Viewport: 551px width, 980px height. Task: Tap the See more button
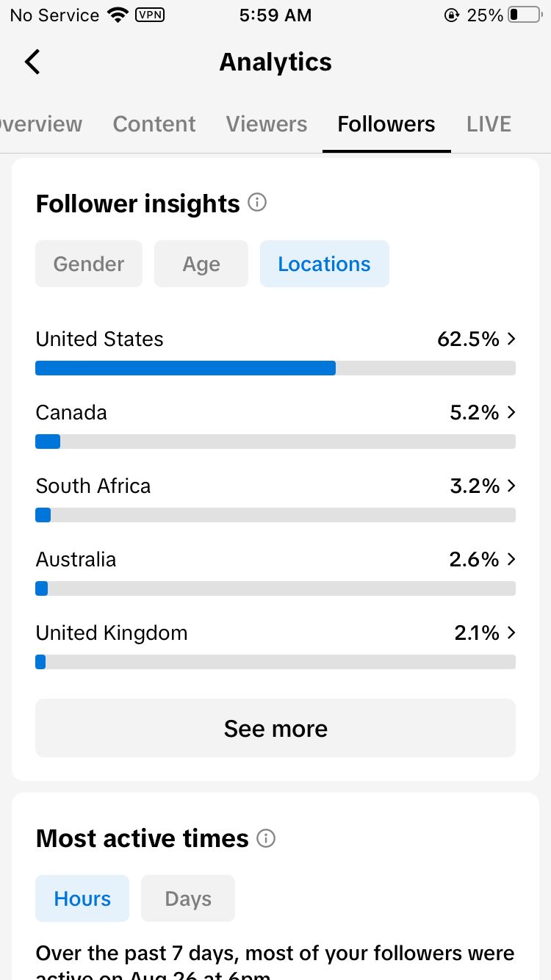pos(275,728)
